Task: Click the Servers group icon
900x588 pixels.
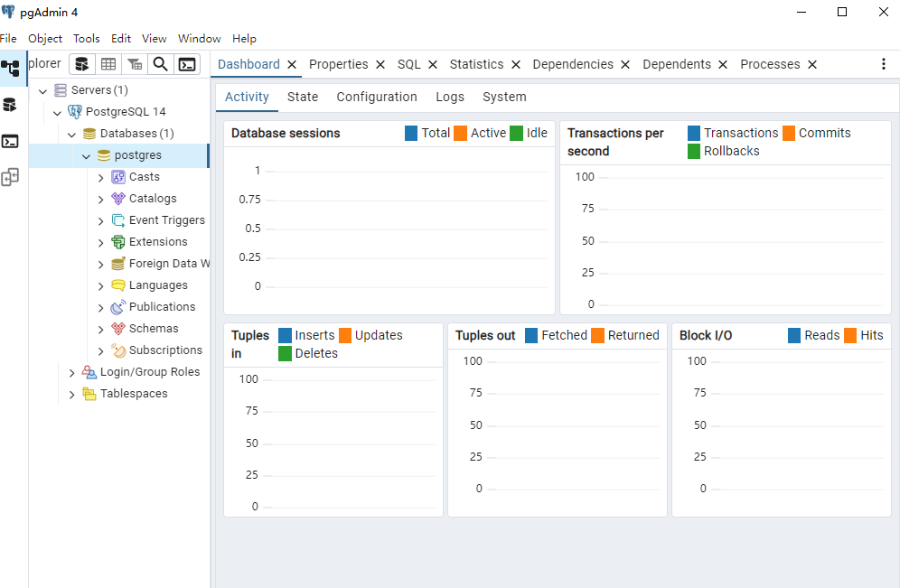Action: (61, 90)
